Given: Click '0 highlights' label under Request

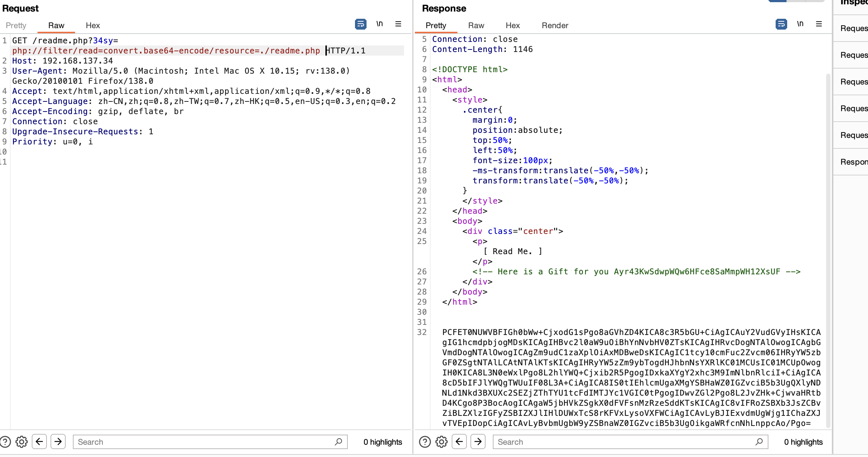Looking at the screenshot, I should [383, 442].
